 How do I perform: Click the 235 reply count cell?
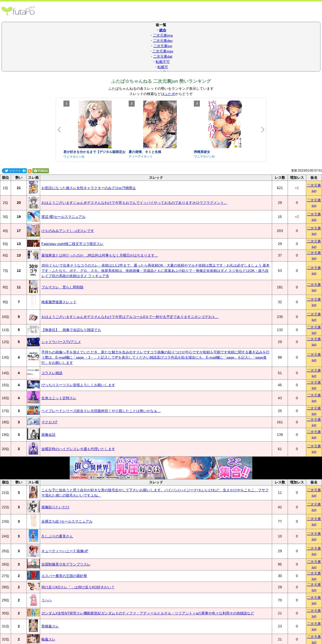click(x=280, y=317)
